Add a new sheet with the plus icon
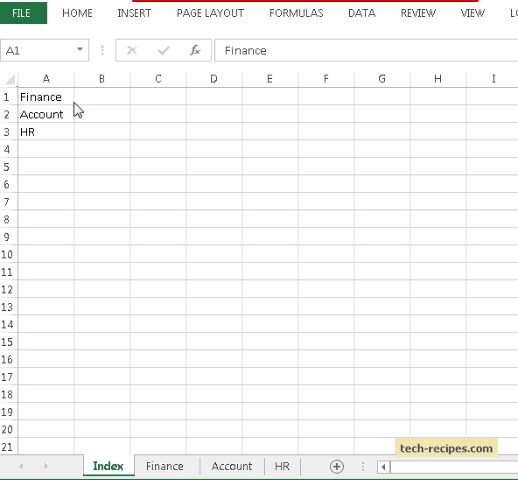 pos(337,466)
